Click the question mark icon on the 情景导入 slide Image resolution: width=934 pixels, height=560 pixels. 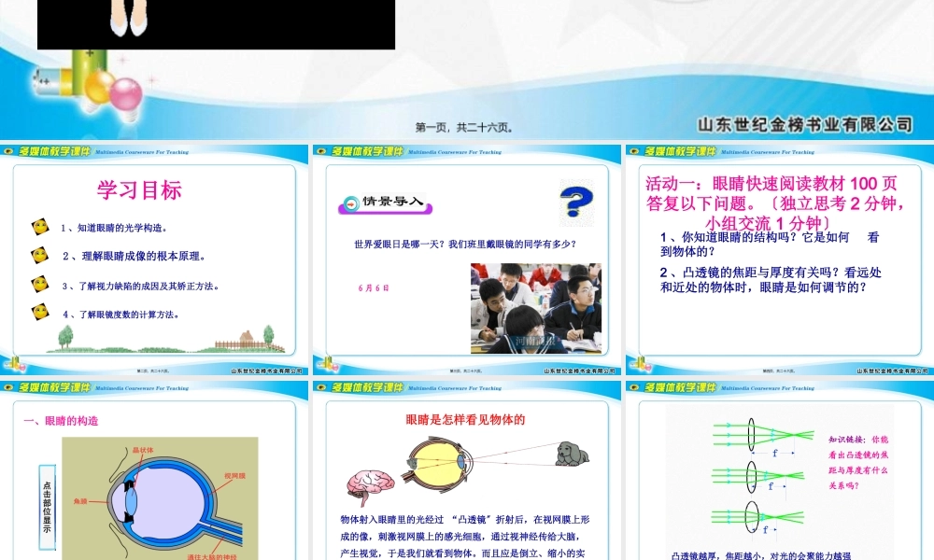coord(577,202)
